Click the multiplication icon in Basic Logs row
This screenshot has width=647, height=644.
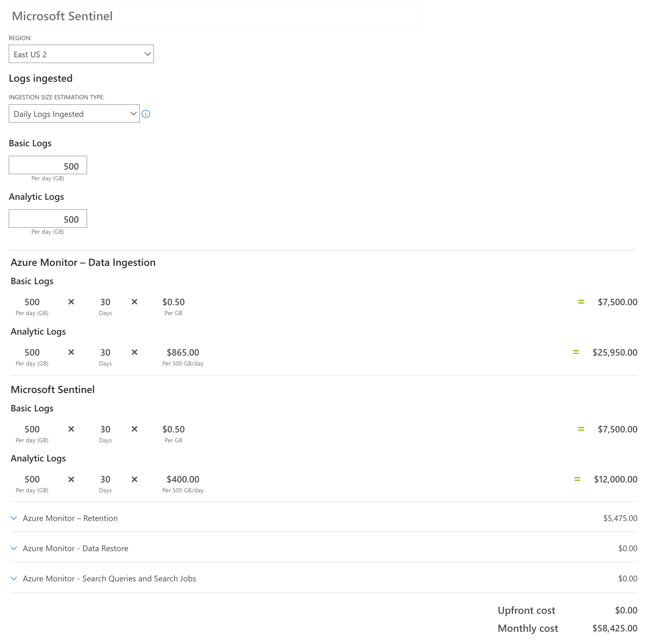coord(71,302)
